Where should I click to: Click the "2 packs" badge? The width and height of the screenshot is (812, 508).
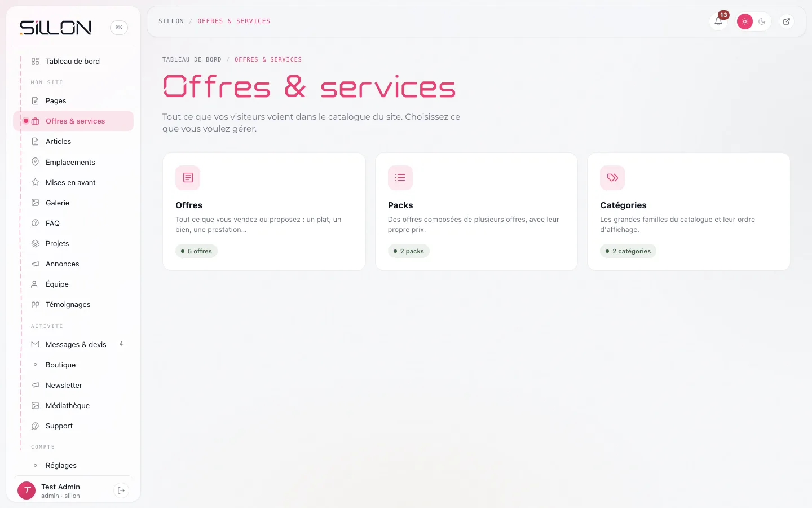(x=409, y=251)
